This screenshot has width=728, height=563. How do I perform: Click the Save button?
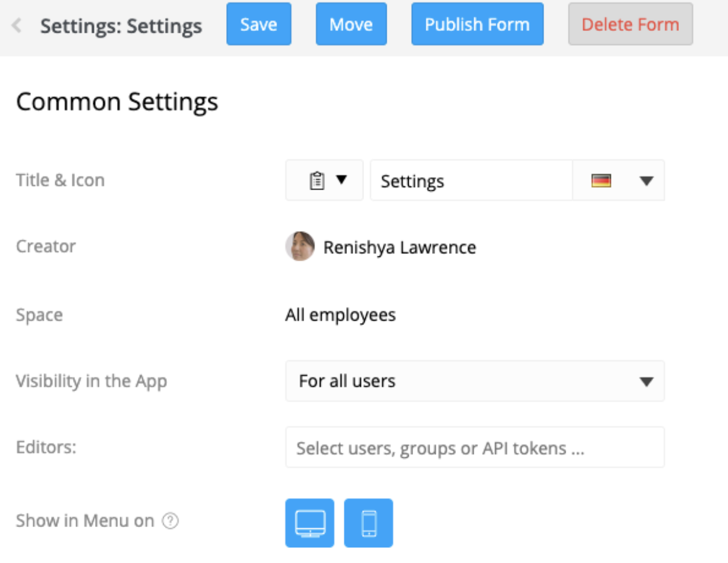(x=259, y=24)
